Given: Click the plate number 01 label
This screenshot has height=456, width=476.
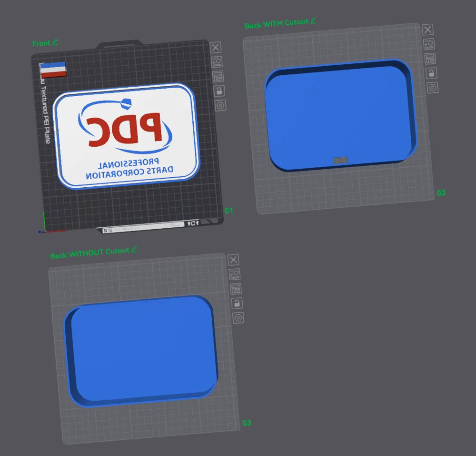Looking at the screenshot, I should pyautogui.click(x=228, y=211).
